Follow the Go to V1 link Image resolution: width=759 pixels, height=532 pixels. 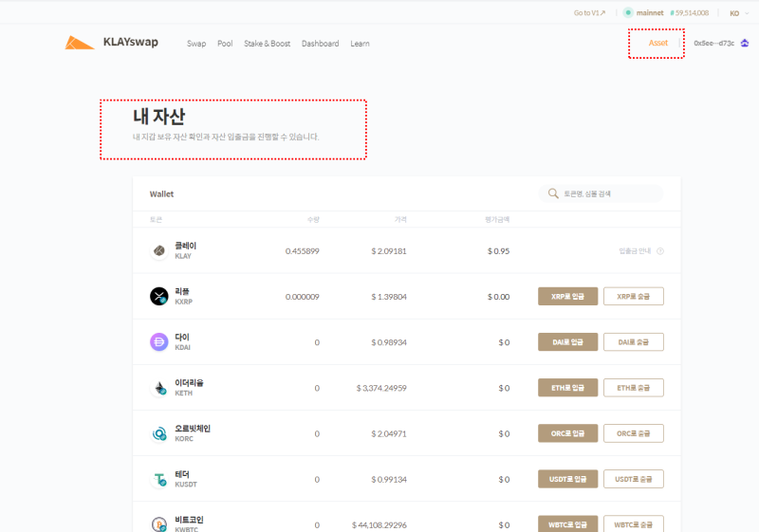[589, 13]
